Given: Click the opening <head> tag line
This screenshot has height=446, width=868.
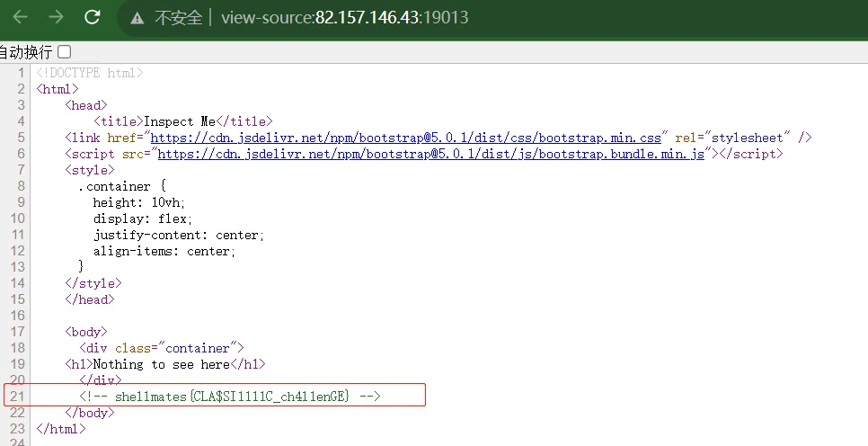Looking at the screenshot, I should click(85, 105).
